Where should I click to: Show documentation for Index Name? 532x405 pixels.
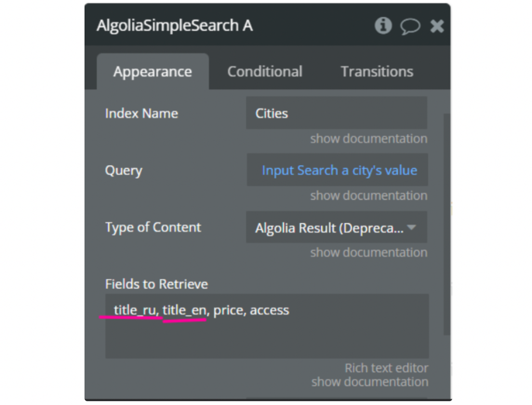click(x=368, y=139)
